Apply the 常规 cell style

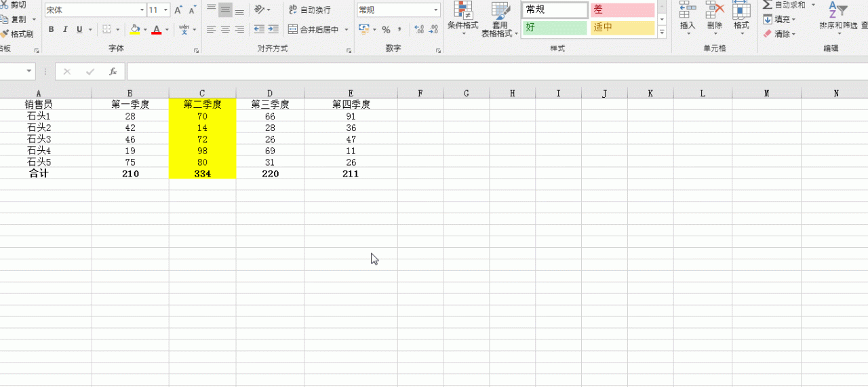click(x=555, y=10)
